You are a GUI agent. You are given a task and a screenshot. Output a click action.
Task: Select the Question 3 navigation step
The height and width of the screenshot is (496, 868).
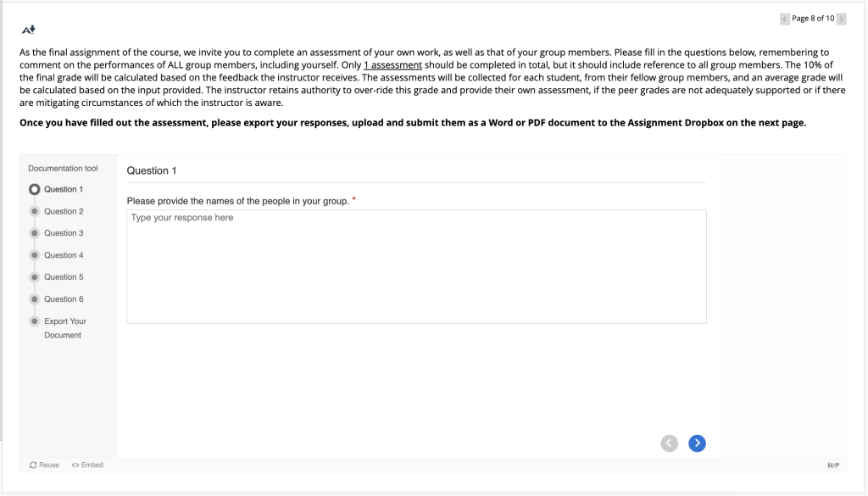pos(63,233)
